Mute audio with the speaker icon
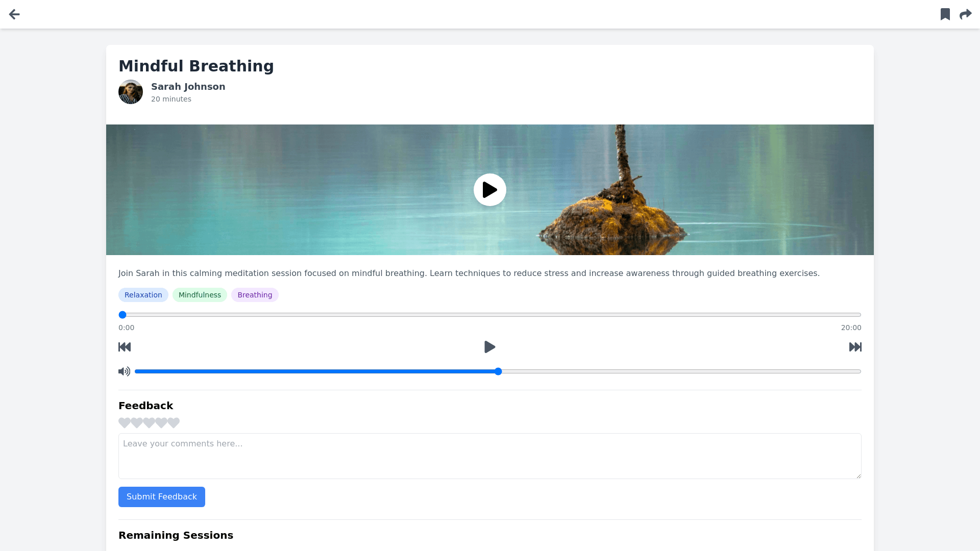 point(124,371)
